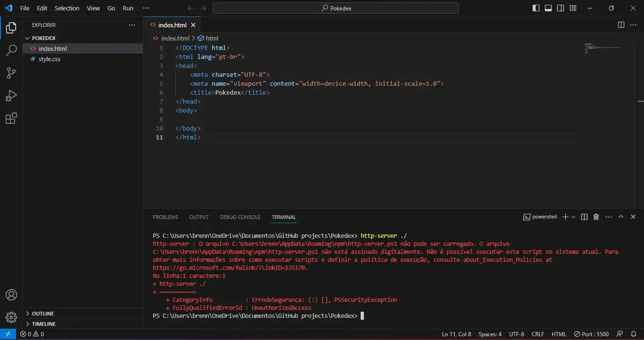Screen dimensions: 644x340
Task: Switch to the PROBLEMS panel tab
Action: [165, 217]
